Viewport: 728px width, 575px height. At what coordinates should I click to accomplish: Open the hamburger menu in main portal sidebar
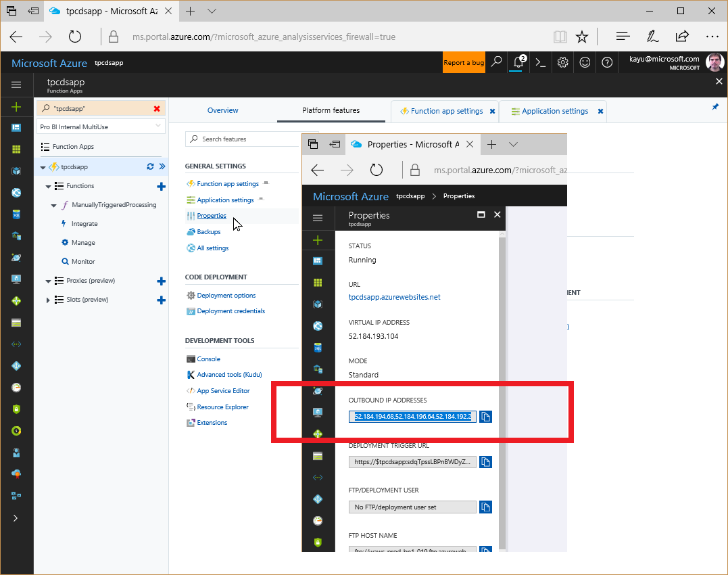point(16,85)
